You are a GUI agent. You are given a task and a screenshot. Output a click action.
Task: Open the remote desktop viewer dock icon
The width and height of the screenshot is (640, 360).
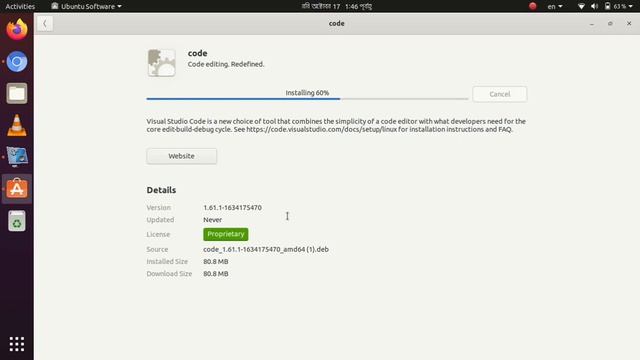(17, 157)
